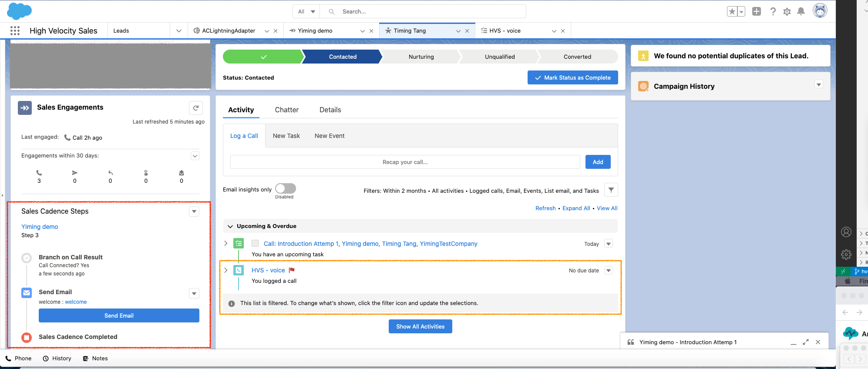Open the search scope All dropdown
This screenshot has height=369, width=868.
(x=306, y=11)
